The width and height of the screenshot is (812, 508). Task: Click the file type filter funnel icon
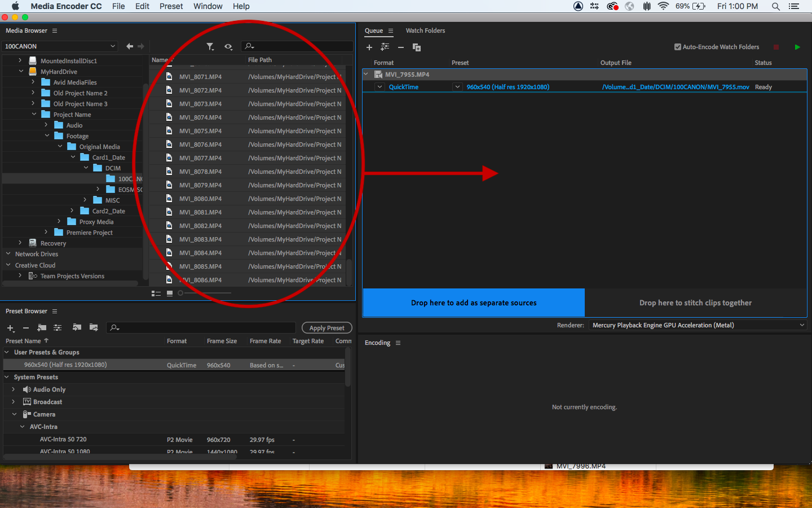[x=210, y=46]
